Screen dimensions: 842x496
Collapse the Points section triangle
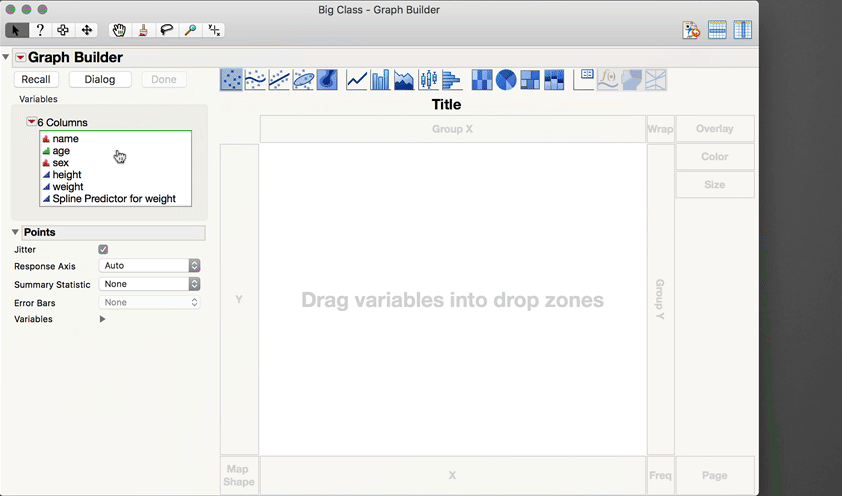pyautogui.click(x=15, y=232)
